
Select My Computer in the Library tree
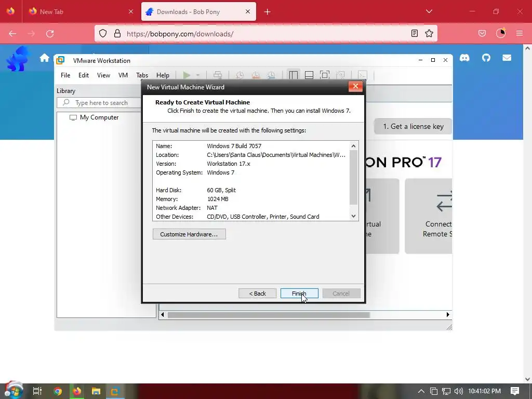[x=99, y=117]
